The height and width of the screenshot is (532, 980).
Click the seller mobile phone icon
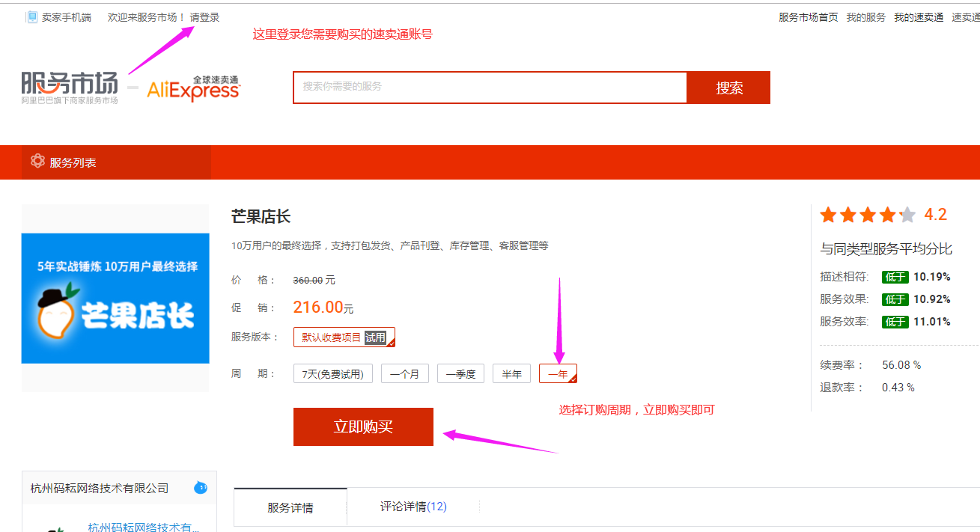(32, 17)
